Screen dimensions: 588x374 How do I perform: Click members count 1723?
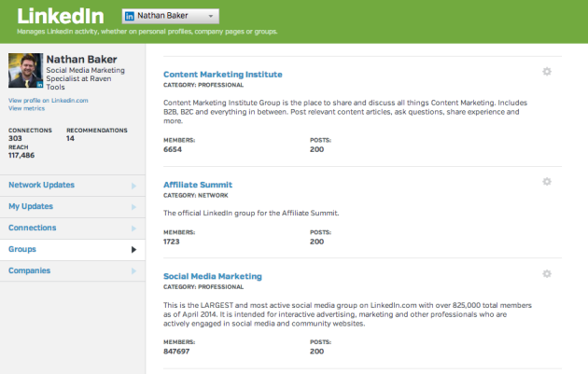pos(172,242)
